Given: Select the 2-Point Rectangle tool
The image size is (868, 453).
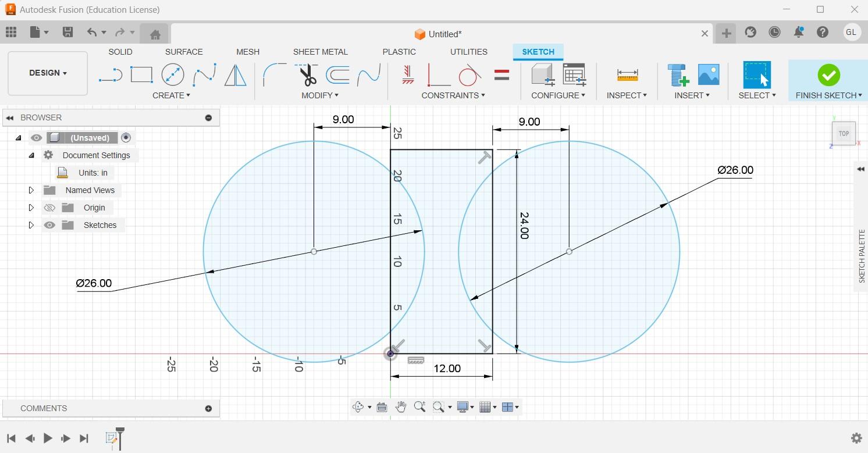Looking at the screenshot, I should [141, 75].
